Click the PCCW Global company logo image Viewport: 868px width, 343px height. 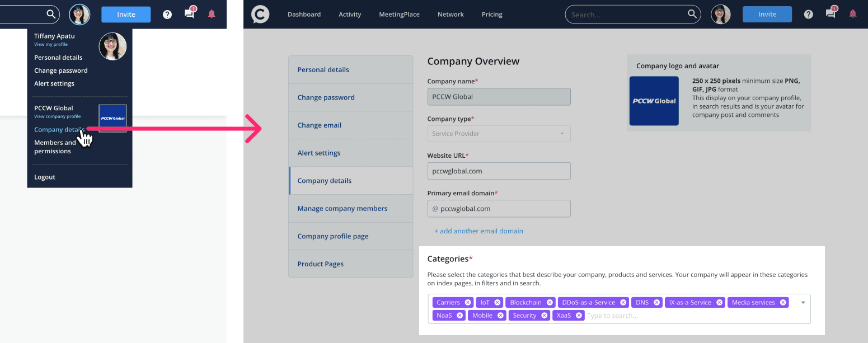[654, 101]
